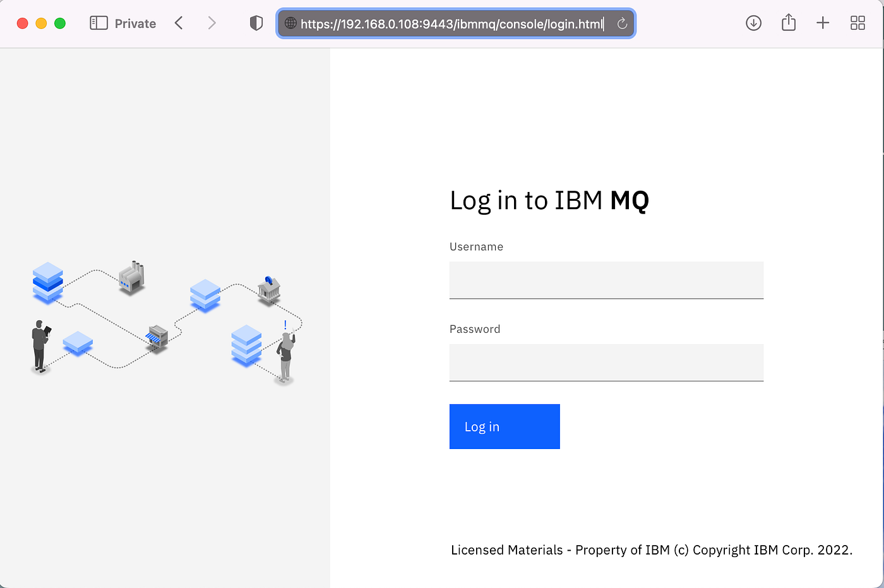
Task: Click the privacy shield icon
Action: pos(256,23)
